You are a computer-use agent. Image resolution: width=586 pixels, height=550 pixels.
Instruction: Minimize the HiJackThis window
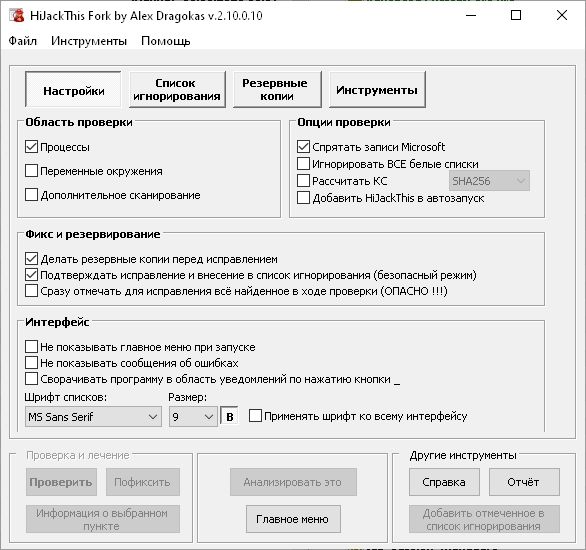[x=471, y=15]
